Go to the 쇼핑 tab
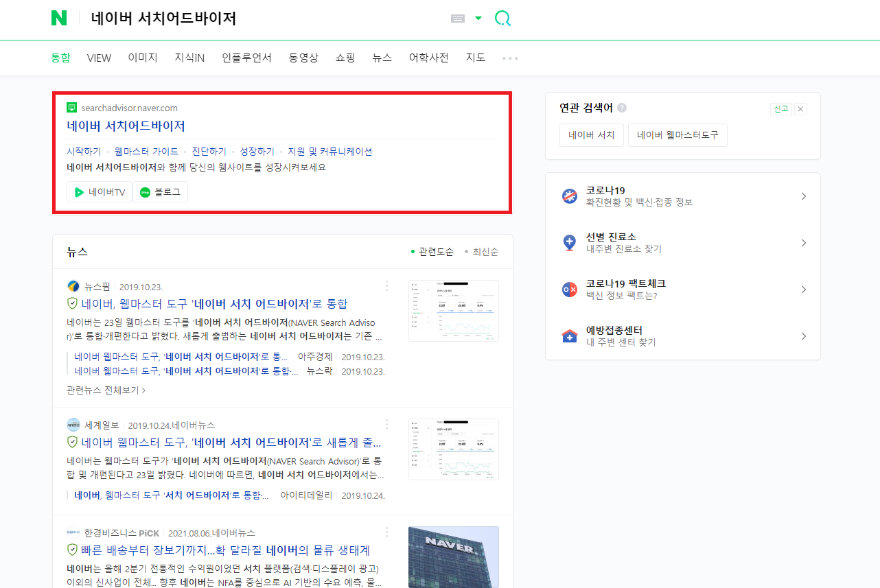880x588 pixels. click(x=345, y=58)
